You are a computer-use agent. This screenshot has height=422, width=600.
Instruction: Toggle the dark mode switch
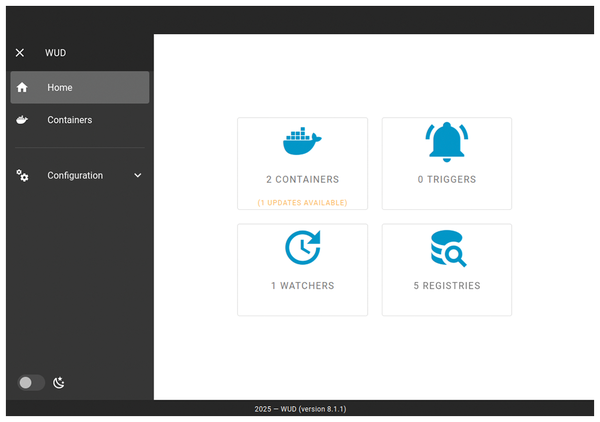pyautogui.click(x=30, y=382)
